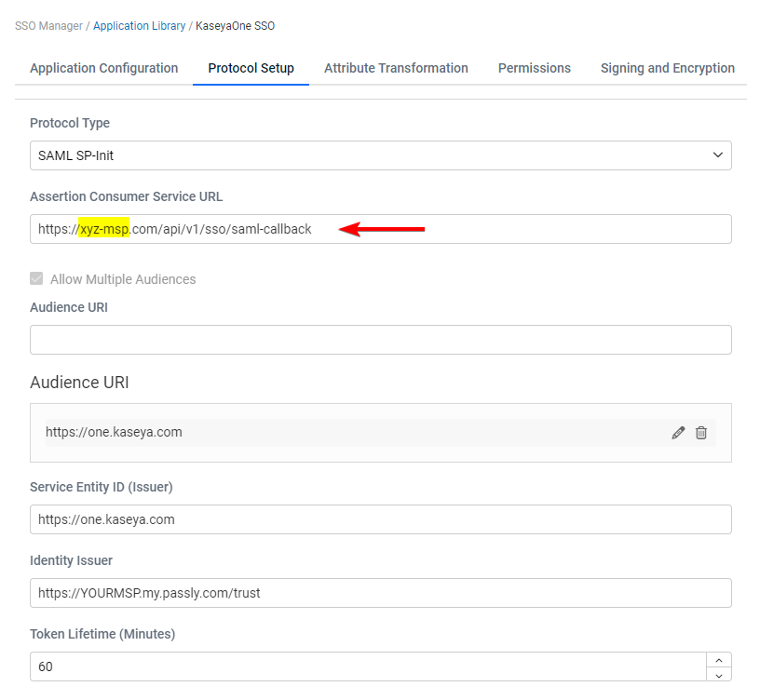Increase Token Lifetime with up arrow
This screenshot has height=700, width=760.
tap(719, 660)
